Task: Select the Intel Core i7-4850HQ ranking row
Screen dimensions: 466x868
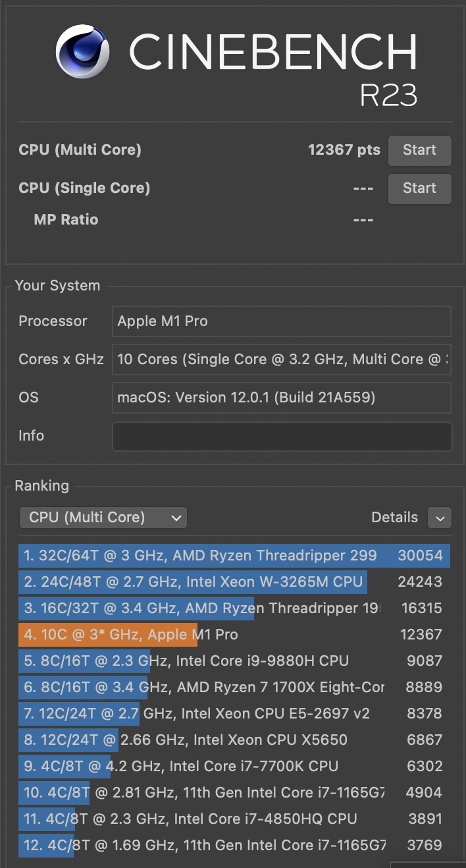Action: click(x=234, y=819)
